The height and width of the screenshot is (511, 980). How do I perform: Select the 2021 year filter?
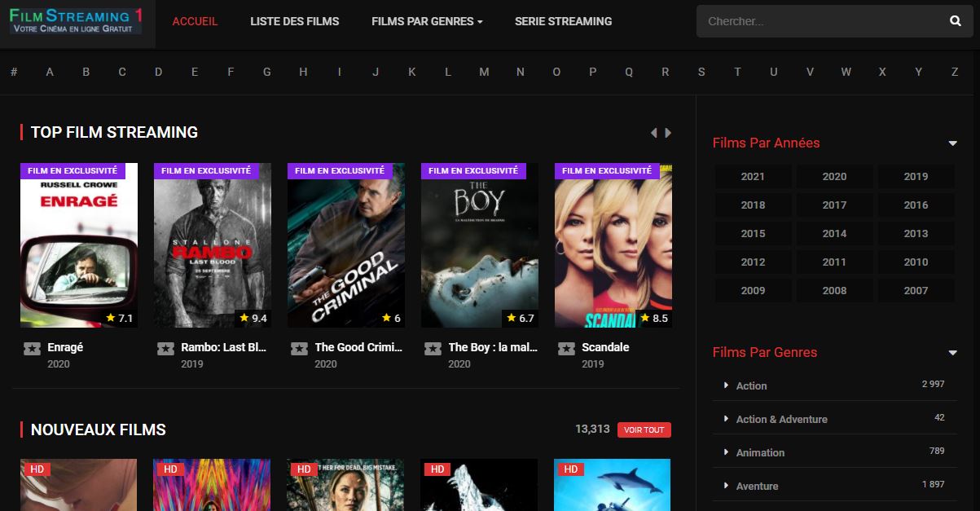click(x=753, y=177)
